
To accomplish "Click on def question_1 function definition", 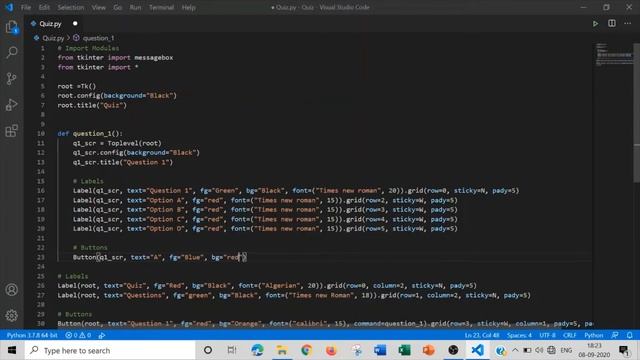I will pyautogui.click(x=90, y=133).
